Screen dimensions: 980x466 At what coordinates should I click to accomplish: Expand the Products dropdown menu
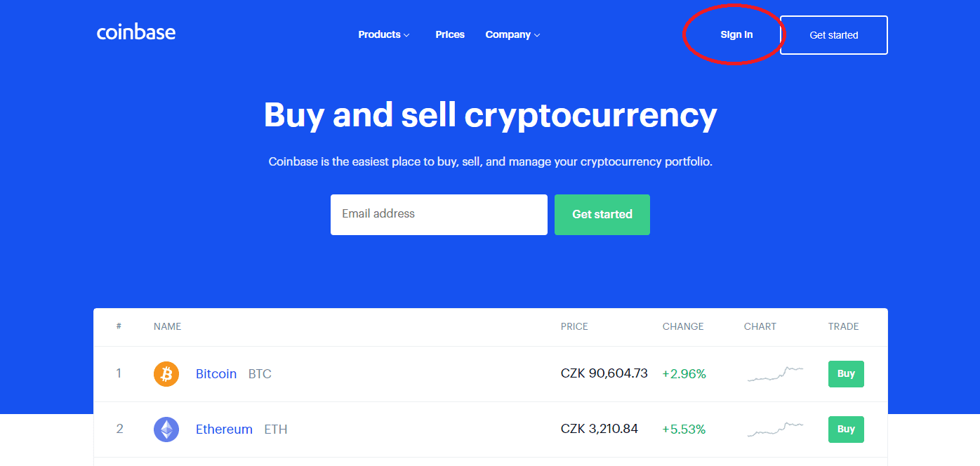click(x=383, y=34)
